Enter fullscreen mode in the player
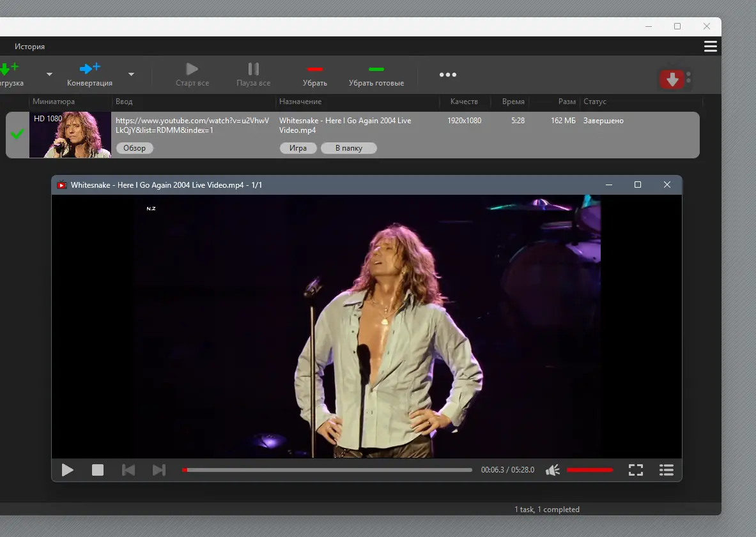Image resolution: width=756 pixels, height=537 pixels. point(635,471)
